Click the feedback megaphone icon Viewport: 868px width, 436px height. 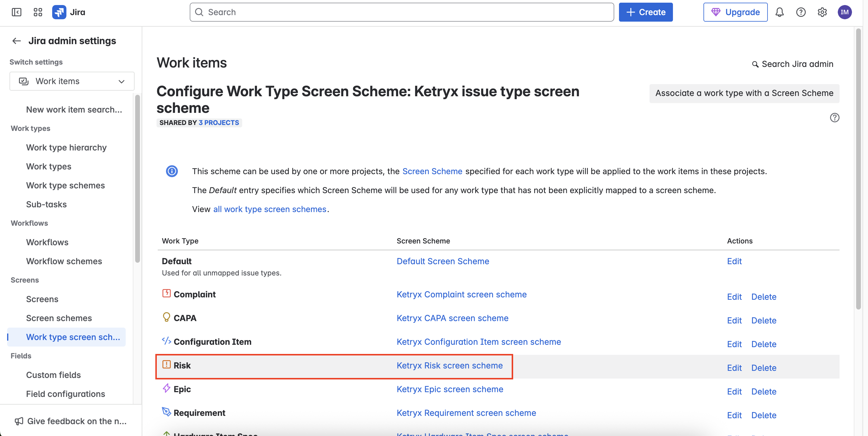(19, 421)
